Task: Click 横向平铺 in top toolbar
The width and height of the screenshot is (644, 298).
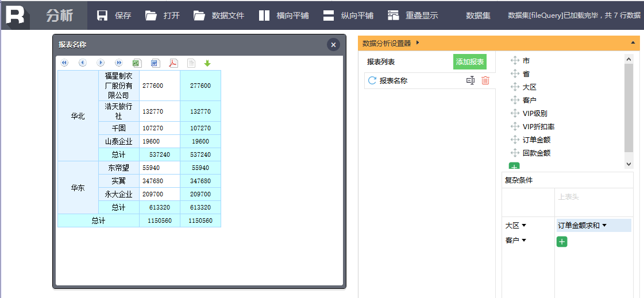Action: pos(284,16)
